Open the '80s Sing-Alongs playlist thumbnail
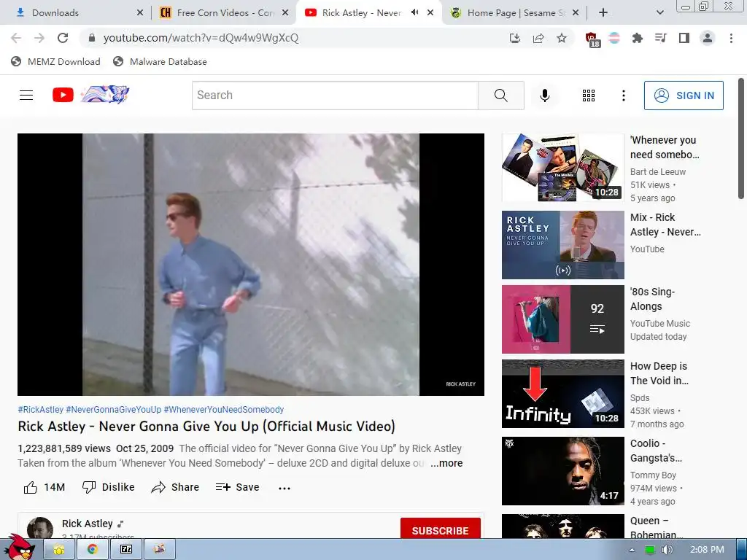Screen dimensions: 747x560 coord(562,319)
